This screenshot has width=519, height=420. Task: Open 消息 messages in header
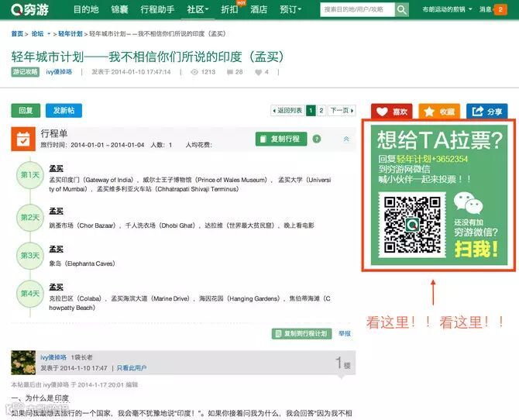tap(485, 9)
